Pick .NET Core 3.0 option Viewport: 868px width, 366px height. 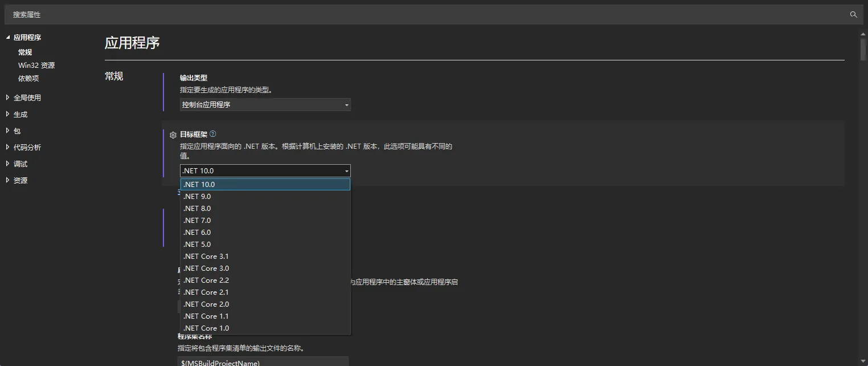tap(265, 268)
